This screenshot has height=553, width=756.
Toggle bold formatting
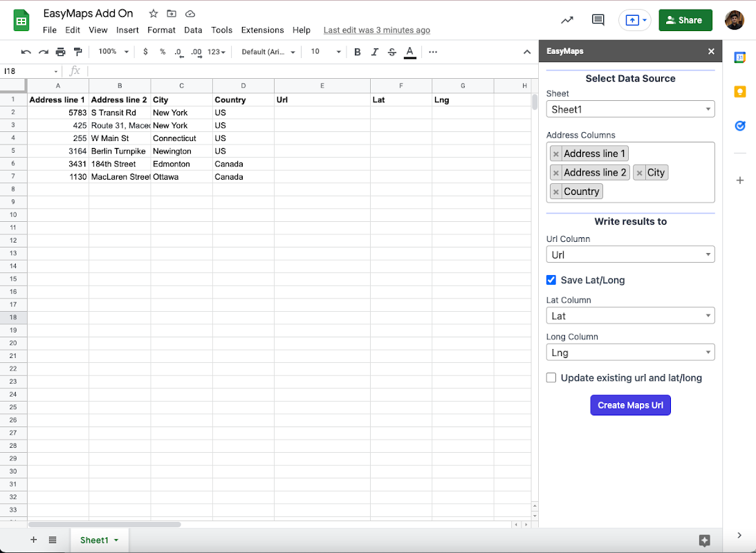pos(358,52)
